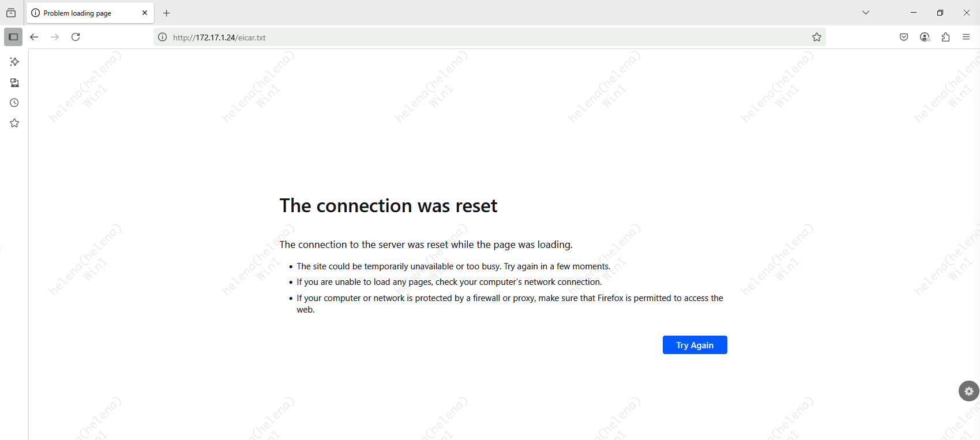Open the synced tabs sidebar panel
The height and width of the screenshot is (440, 980).
14,82
